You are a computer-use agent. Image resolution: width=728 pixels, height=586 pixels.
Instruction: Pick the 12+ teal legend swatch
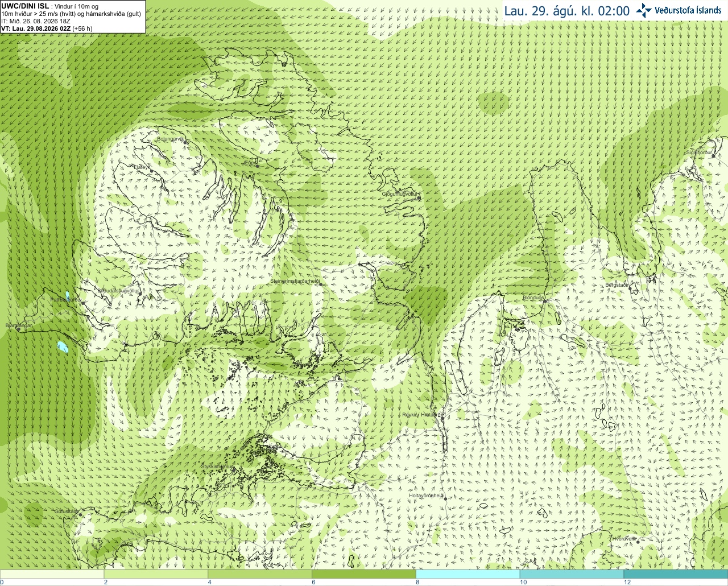[x=676, y=574]
